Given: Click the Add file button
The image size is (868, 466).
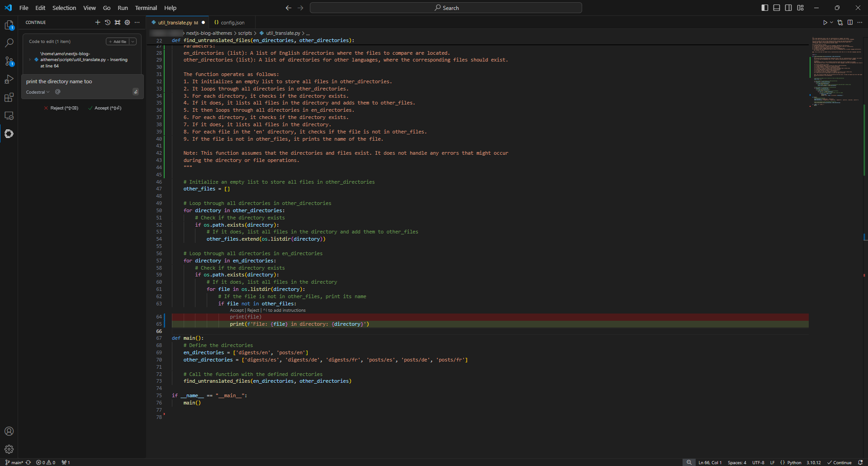Looking at the screenshot, I should click(118, 42).
